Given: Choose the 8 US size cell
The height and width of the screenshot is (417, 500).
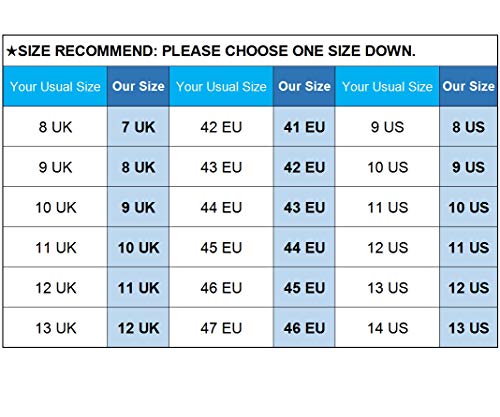Looking at the screenshot, I should point(468,127).
